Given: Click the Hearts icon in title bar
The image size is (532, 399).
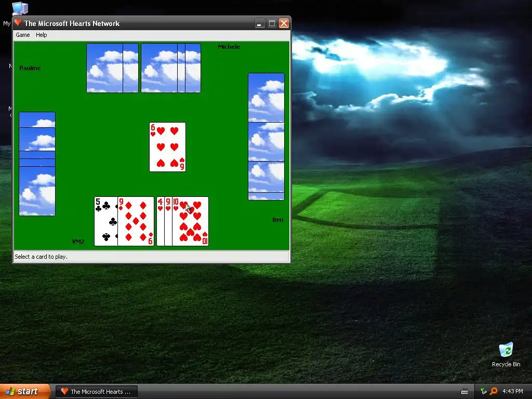Looking at the screenshot, I should [18, 23].
